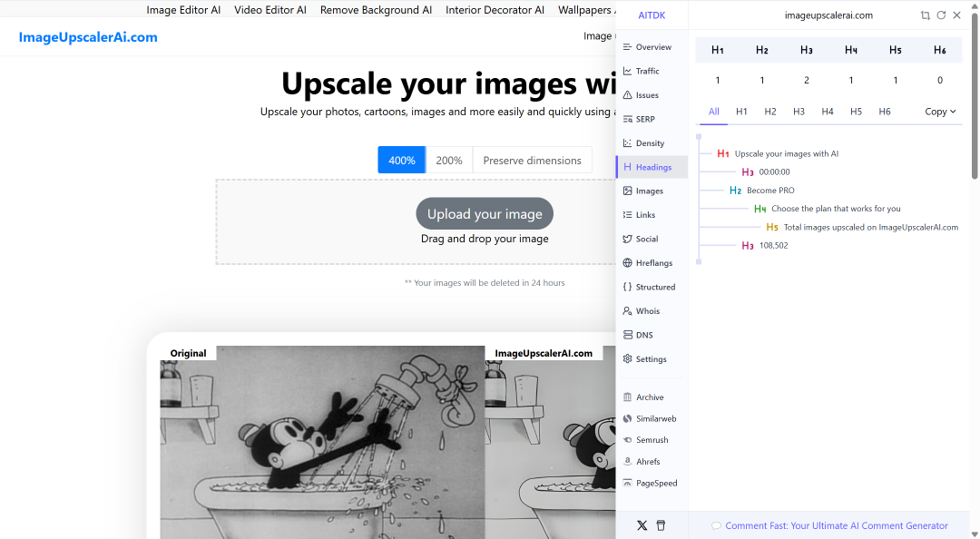Click H5 'Total images upscaled' row
The image size is (980, 539).
coord(862,227)
